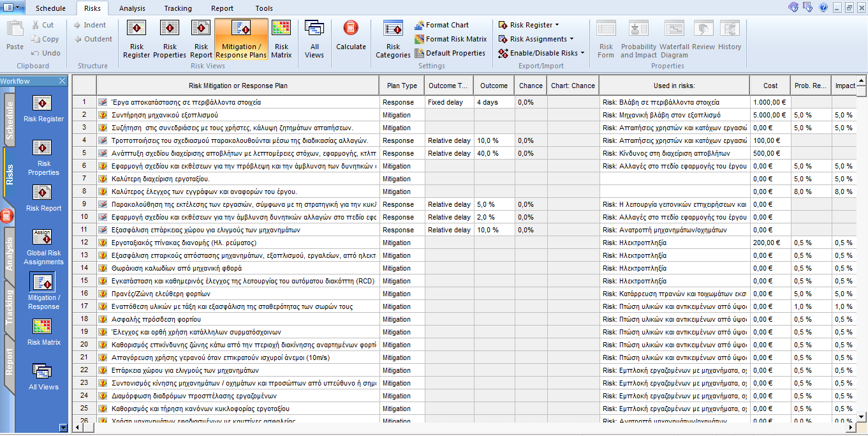This screenshot has width=868, height=436.
Task: Click the mitigation icon in row 2
Action: click(103, 115)
